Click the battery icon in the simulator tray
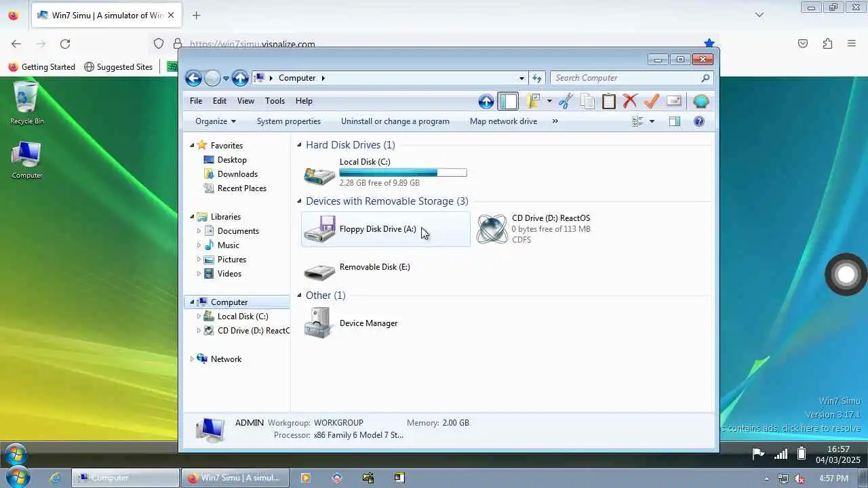 pos(802,453)
